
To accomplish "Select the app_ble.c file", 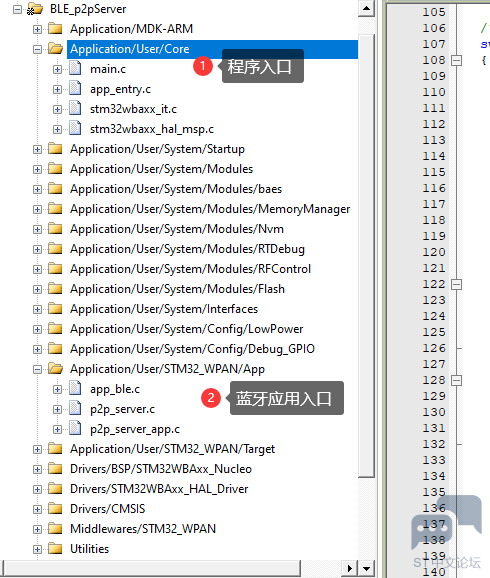I will pos(115,389).
